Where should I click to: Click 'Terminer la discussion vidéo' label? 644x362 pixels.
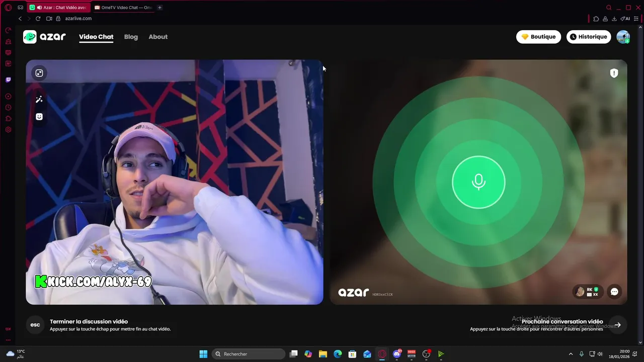(89, 322)
